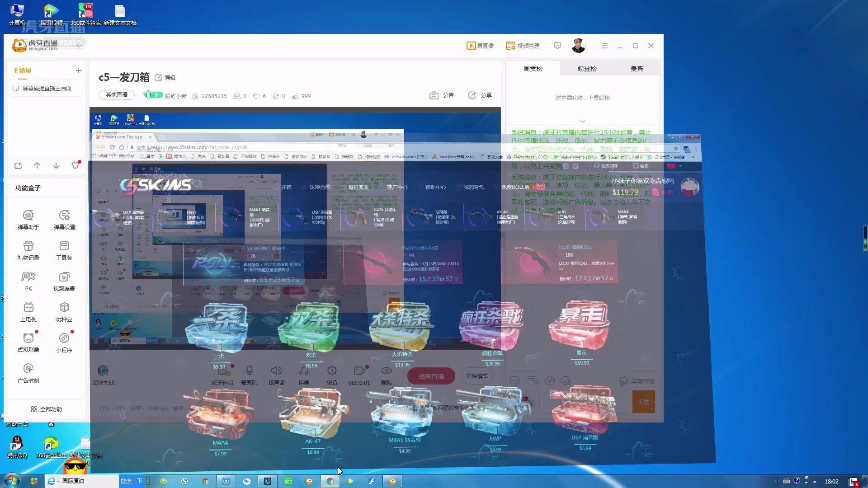Add a new scene with plus
Viewport: 868px width, 488px height.
(x=79, y=70)
